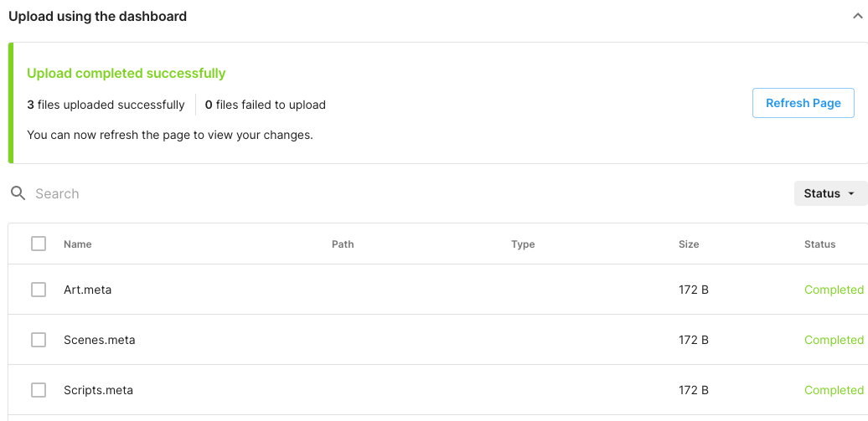Screen dimensions: 868x421
Task: Click the Upload completed successfully message
Action: click(127, 74)
